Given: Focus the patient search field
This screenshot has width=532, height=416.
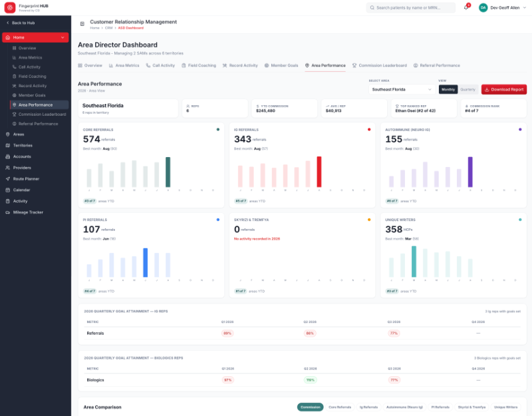Looking at the screenshot, I should pyautogui.click(x=410, y=7).
